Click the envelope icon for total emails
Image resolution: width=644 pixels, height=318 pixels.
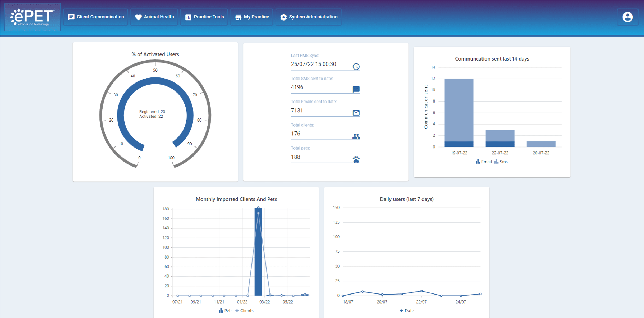coord(356,113)
